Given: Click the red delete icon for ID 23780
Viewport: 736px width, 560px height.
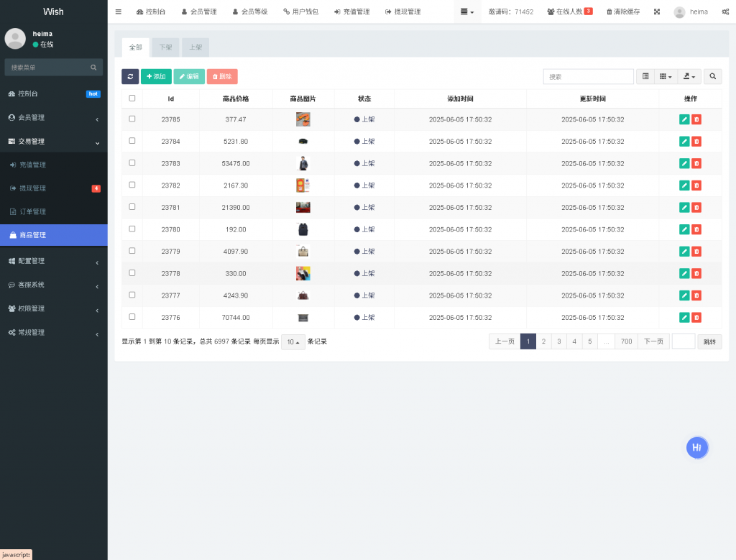Looking at the screenshot, I should [x=696, y=229].
